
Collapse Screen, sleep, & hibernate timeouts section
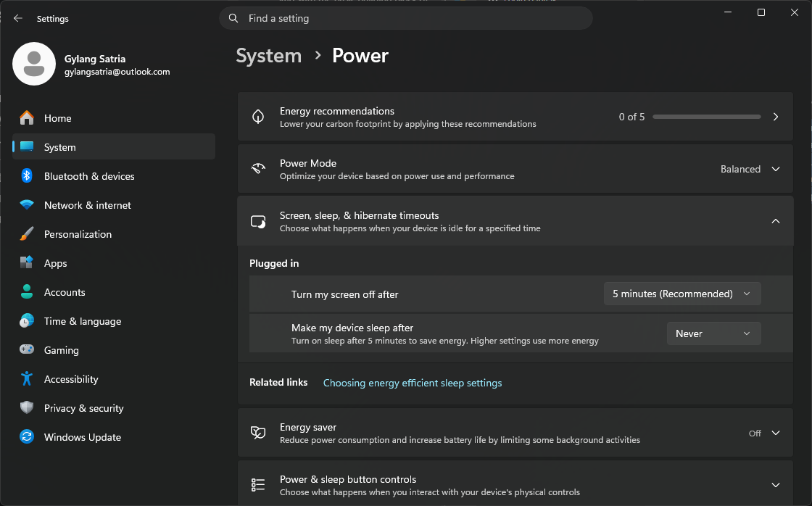pos(775,221)
